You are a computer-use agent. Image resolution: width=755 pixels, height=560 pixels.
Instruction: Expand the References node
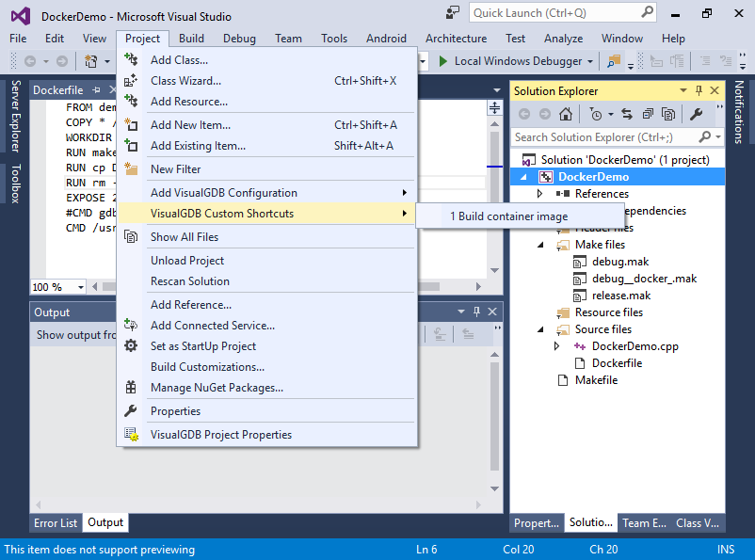539,194
